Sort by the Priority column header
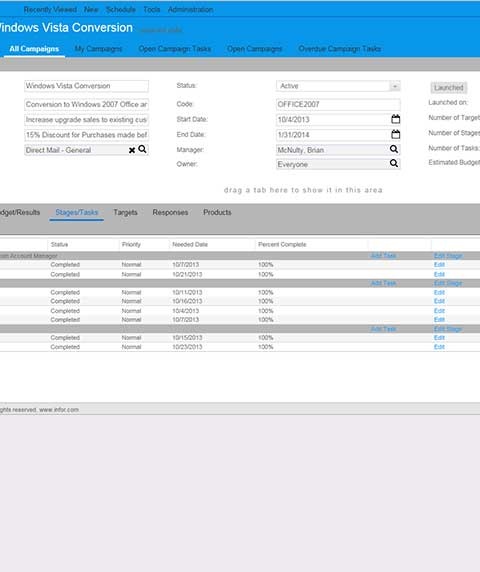Screen dimensions: 480x572 131,244
